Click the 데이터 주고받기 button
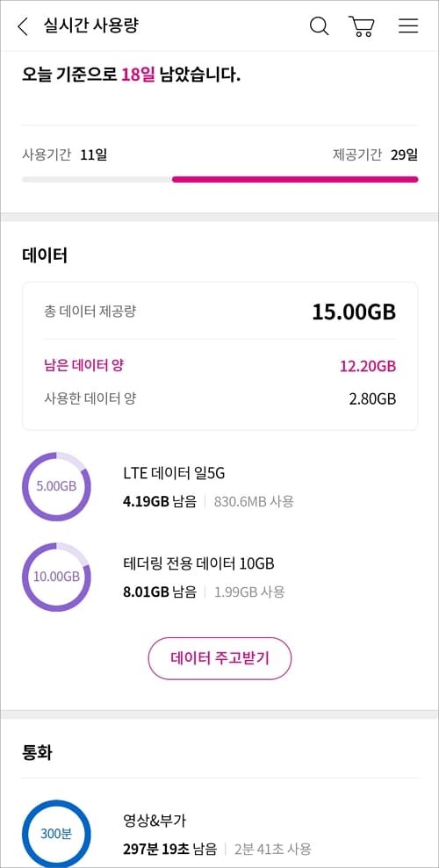Viewport: 439px width, 868px height. coord(219,658)
